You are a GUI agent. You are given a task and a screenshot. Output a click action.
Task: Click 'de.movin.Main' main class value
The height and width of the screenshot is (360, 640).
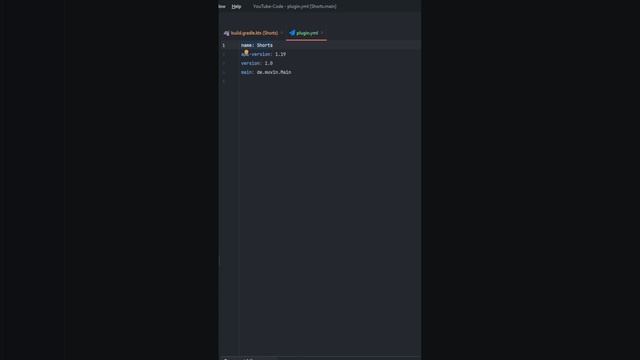274,72
